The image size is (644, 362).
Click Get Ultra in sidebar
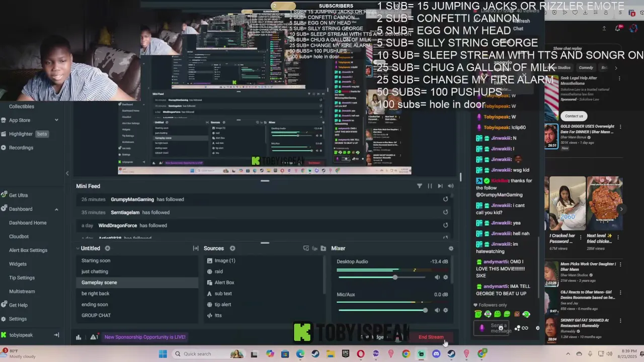click(18, 195)
